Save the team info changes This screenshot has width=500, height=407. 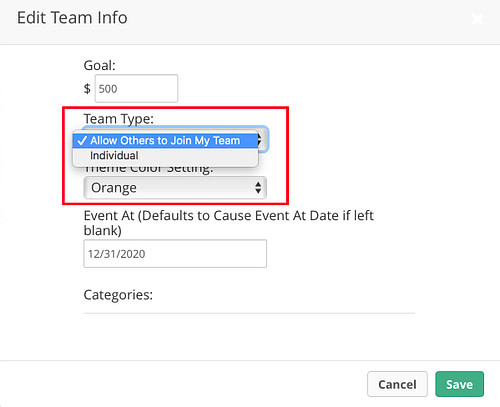pyautogui.click(x=459, y=384)
